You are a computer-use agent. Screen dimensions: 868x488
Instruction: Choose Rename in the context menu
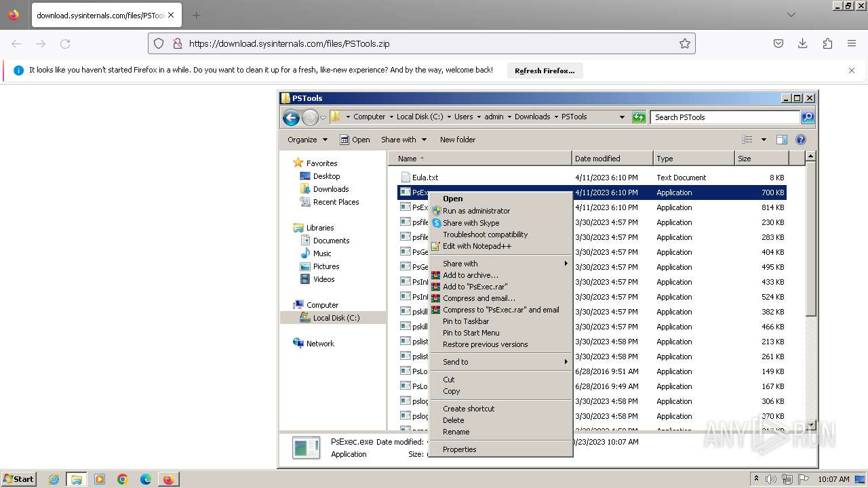pos(500,432)
